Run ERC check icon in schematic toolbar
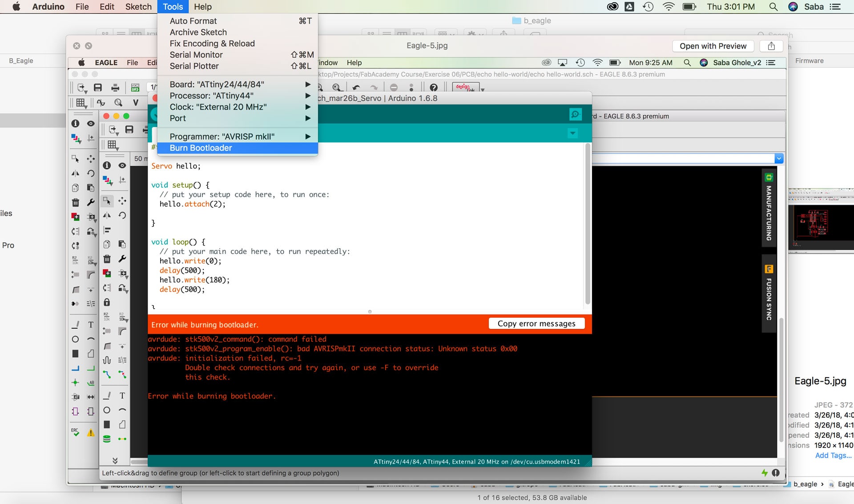 pyautogui.click(x=76, y=432)
